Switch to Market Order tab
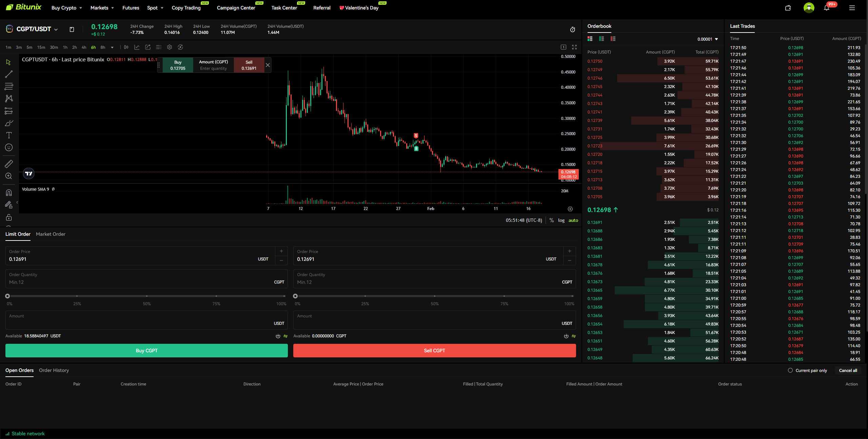The image size is (868, 439). coord(51,234)
